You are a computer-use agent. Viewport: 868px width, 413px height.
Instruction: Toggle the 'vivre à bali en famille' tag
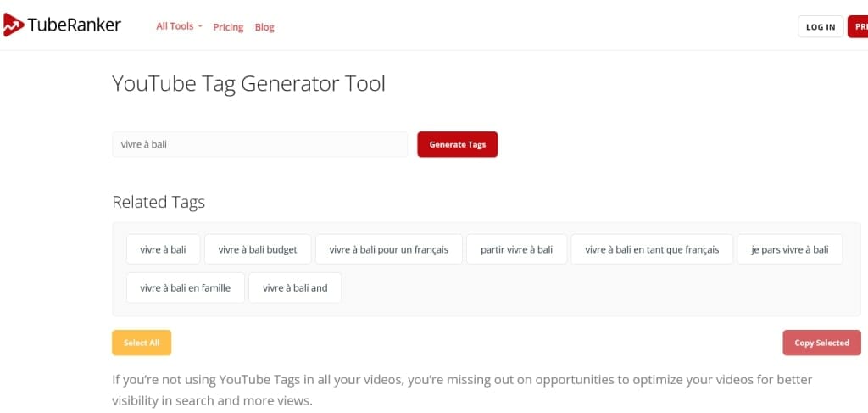(185, 287)
